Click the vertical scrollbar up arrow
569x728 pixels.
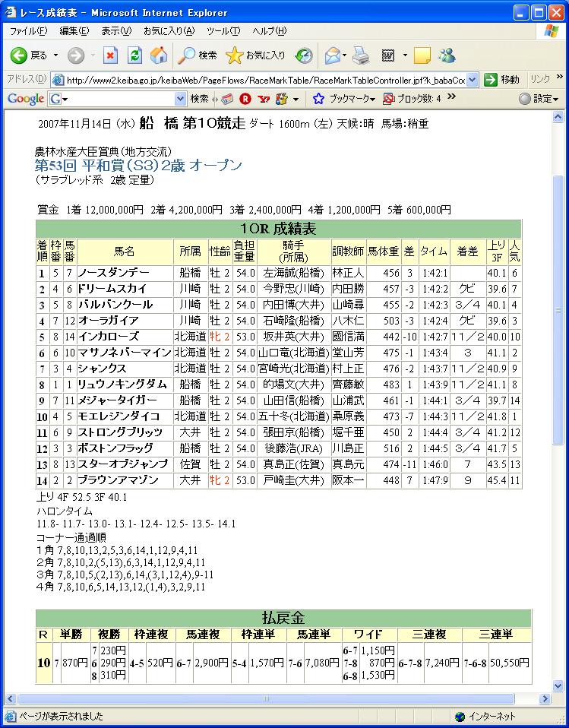[558, 118]
